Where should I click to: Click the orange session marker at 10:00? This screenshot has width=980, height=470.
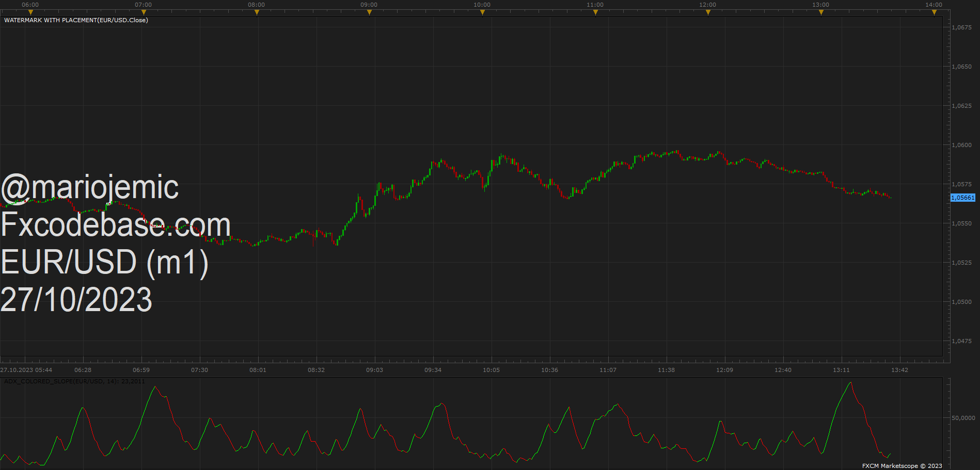(482, 12)
